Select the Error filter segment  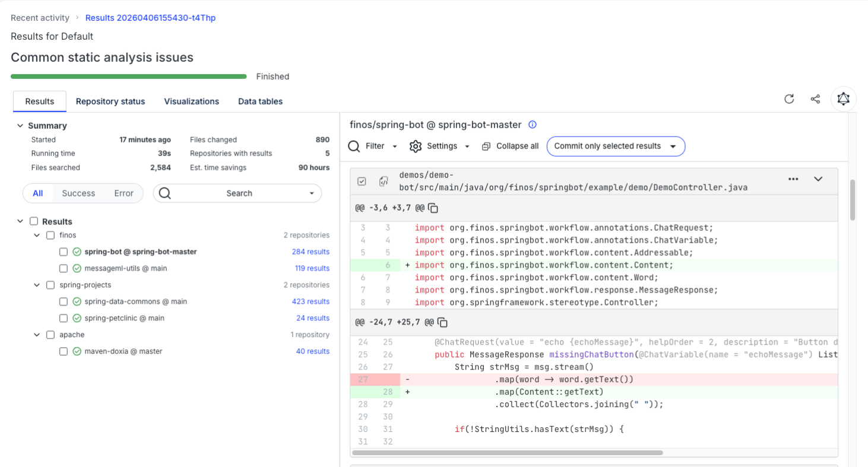(x=124, y=193)
